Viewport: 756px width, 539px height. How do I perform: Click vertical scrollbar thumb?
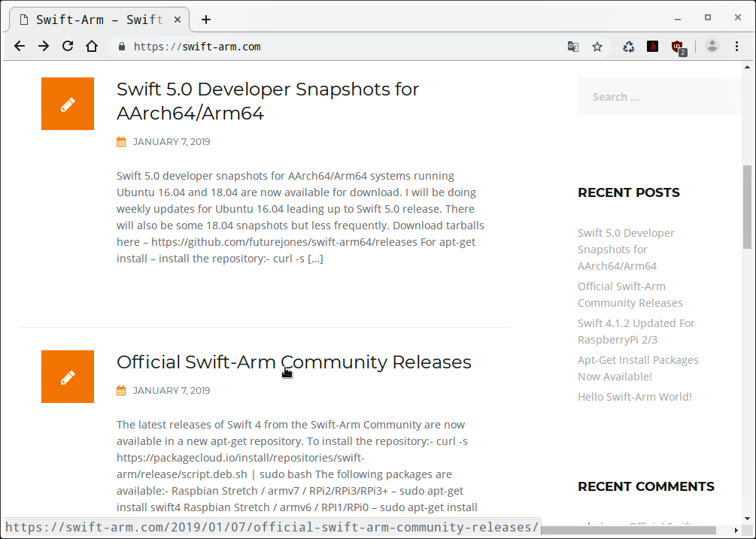tap(747, 207)
